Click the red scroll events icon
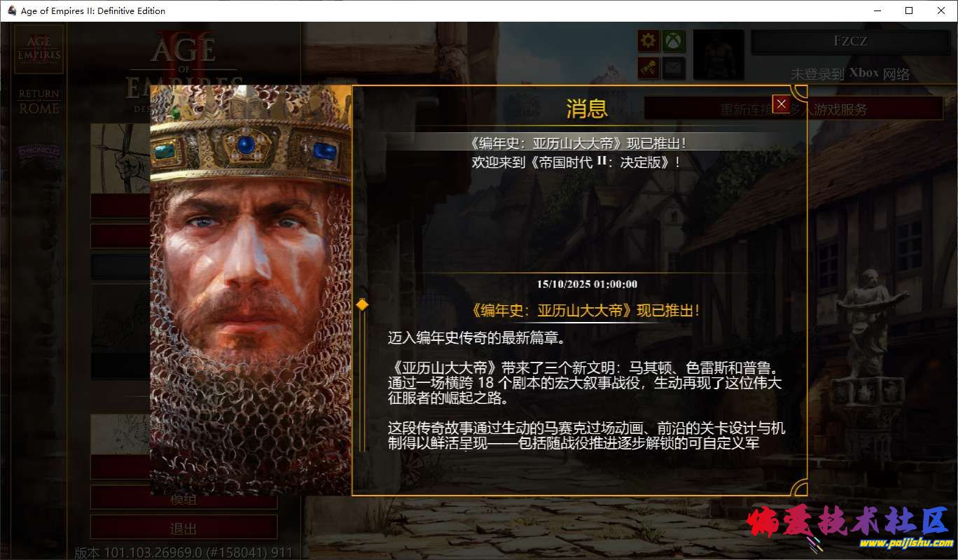This screenshot has height=560, width=958. pyautogui.click(x=648, y=68)
